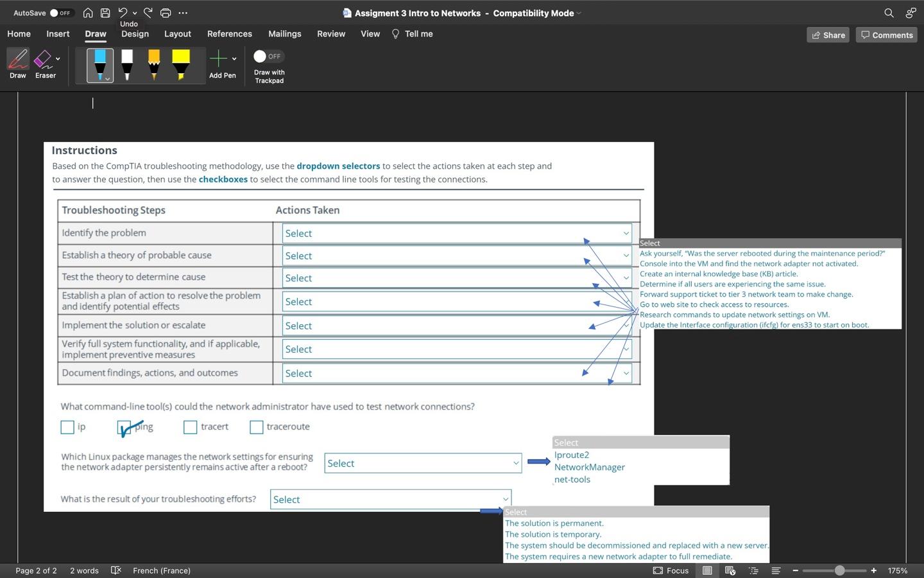Expand the Add Pen dropdown arrow

[234, 58]
